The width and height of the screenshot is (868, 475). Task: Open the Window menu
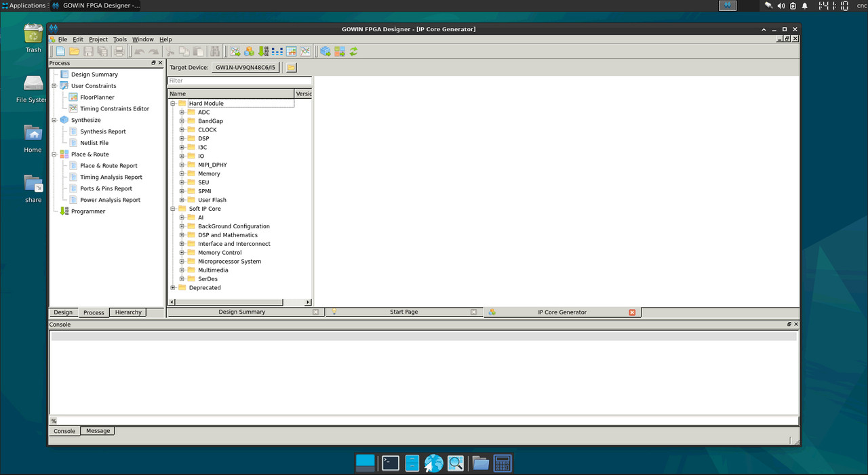click(143, 39)
